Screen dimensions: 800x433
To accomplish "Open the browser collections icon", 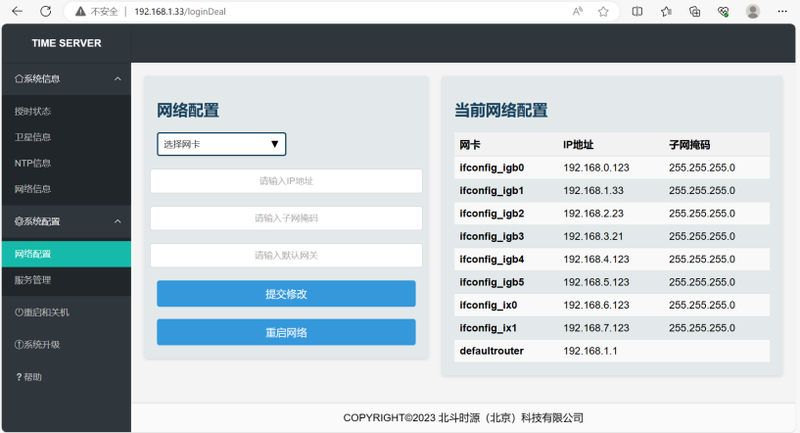I will pos(694,12).
